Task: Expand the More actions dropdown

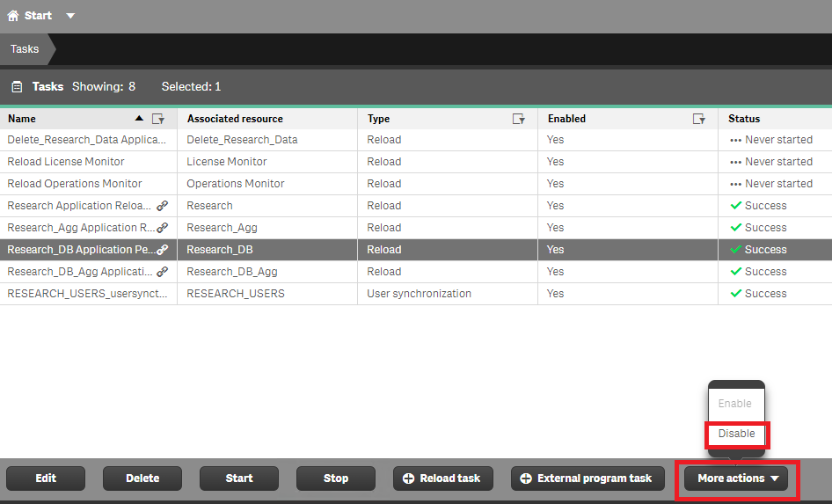Action: (x=736, y=478)
